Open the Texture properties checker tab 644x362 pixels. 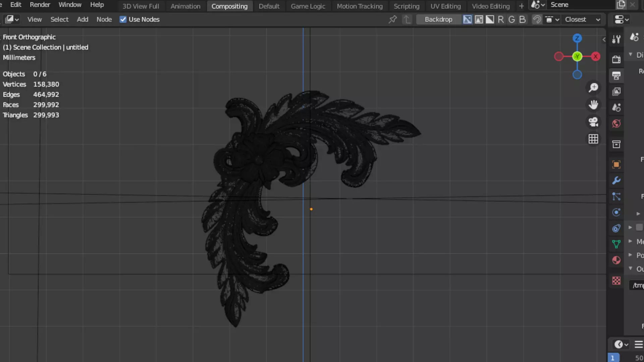click(616, 281)
